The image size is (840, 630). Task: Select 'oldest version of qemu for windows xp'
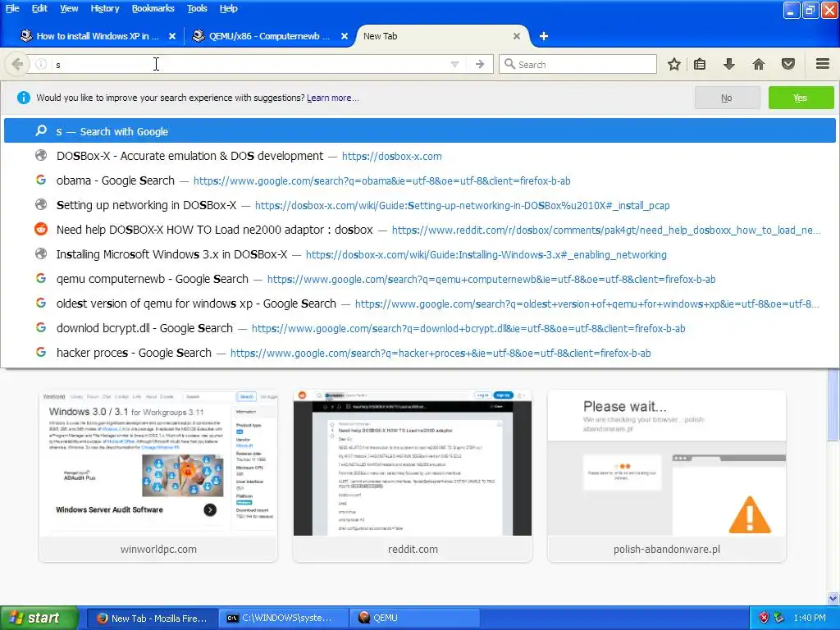click(419, 304)
